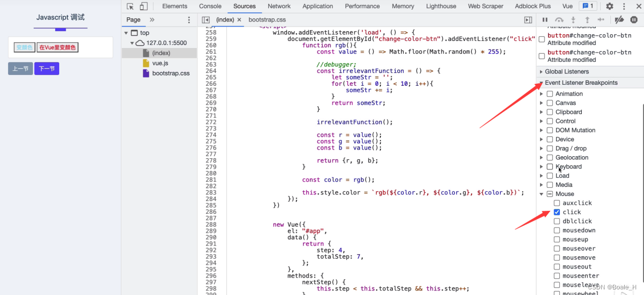Viewport: 644px width, 295px height.
Task: Open the (index) file in navigator
Action: point(161,53)
